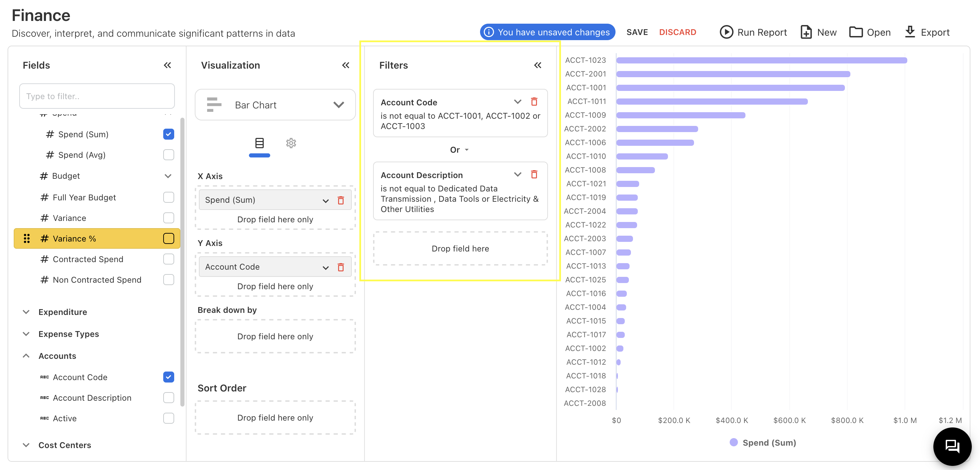Screen dimensions: 980x470
Task: Collapse the Fields panel
Action: [167, 65]
